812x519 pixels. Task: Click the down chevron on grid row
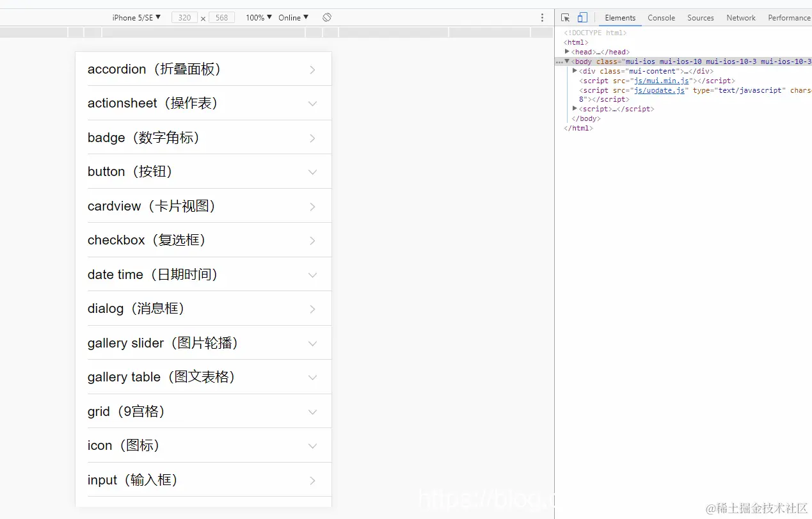pyautogui.click(x=312, y=412)
